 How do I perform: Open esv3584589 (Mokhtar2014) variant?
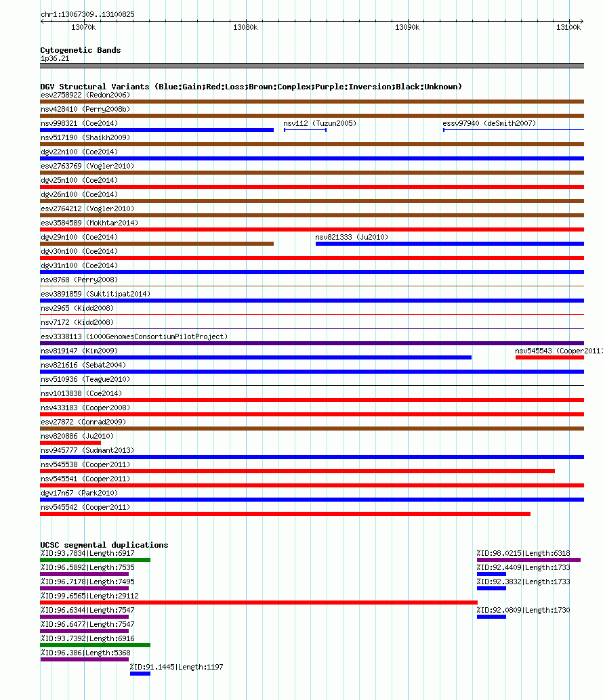point(89,223)
